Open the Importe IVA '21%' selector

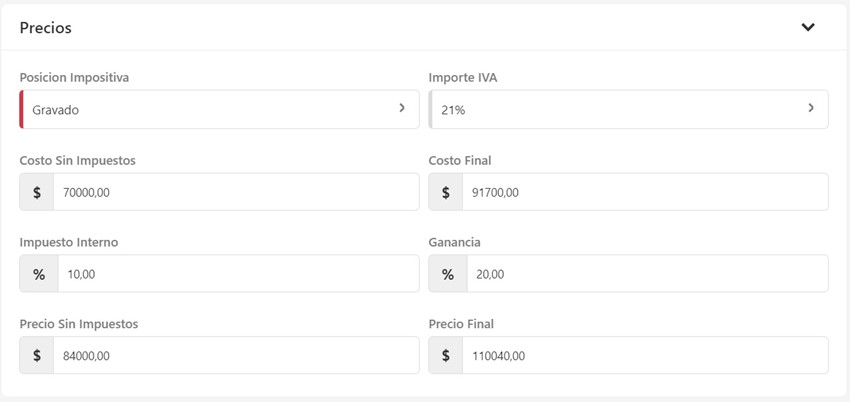point(620,110)
